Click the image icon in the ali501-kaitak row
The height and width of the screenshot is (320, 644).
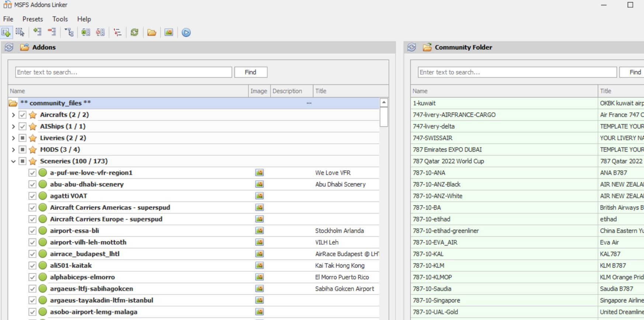point(260,265)
